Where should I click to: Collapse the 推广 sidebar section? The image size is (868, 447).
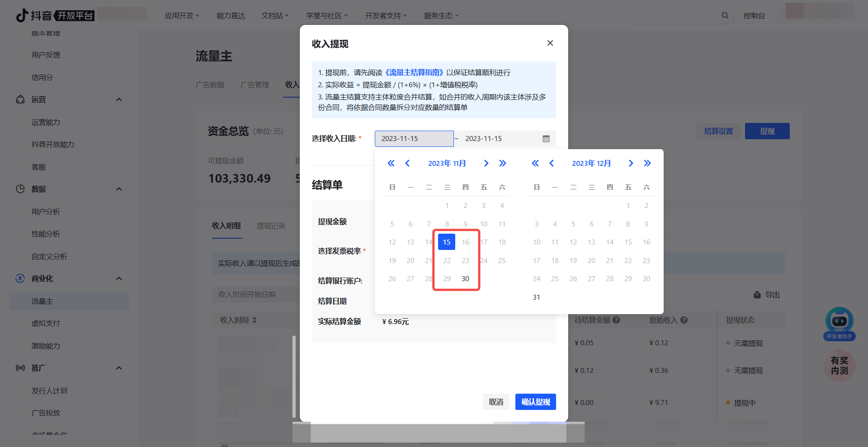119,368
